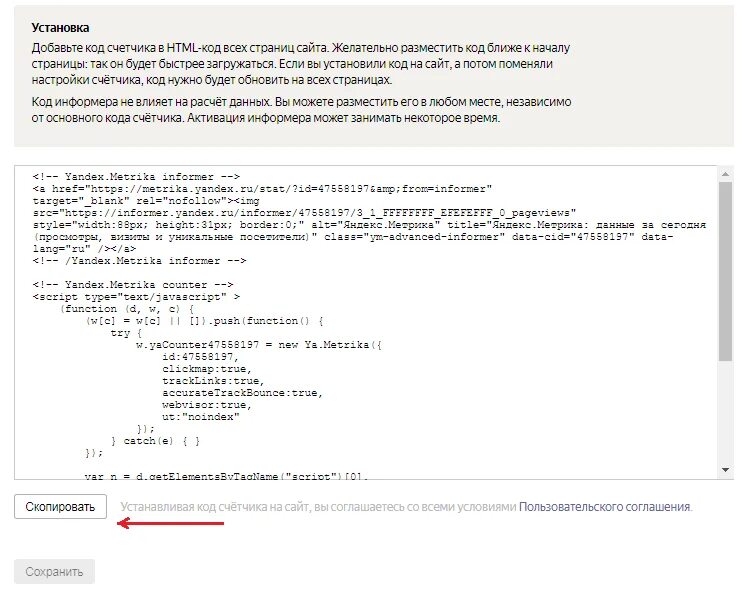Screen dimensions: 756x596
Task: Click the Установка heading
Action: 60,27
